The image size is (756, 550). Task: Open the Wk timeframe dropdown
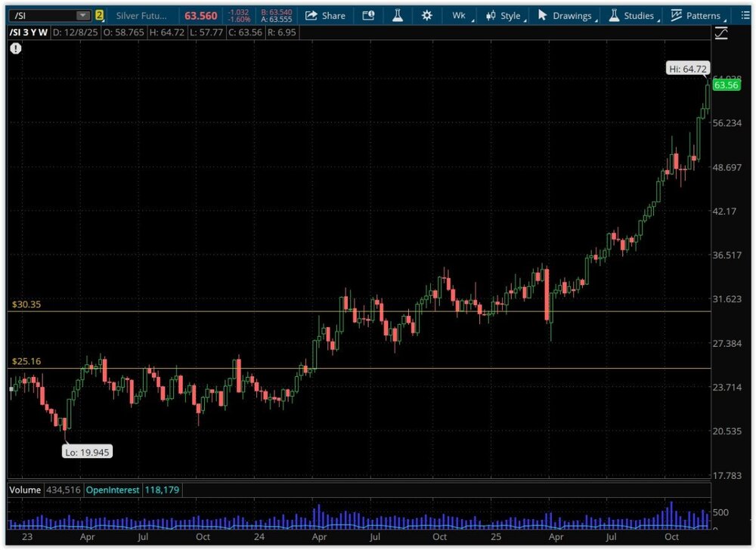(460, 16)
